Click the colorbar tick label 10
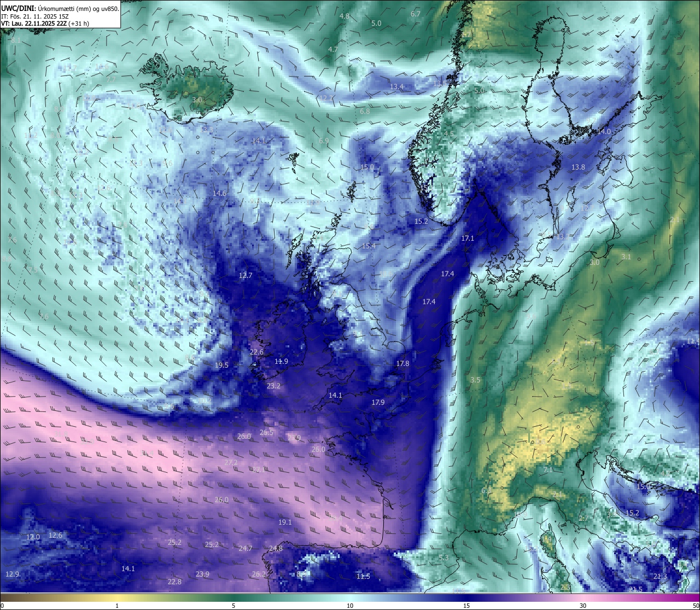The width and height of the screenshot is (700, 610). [349, 606]
